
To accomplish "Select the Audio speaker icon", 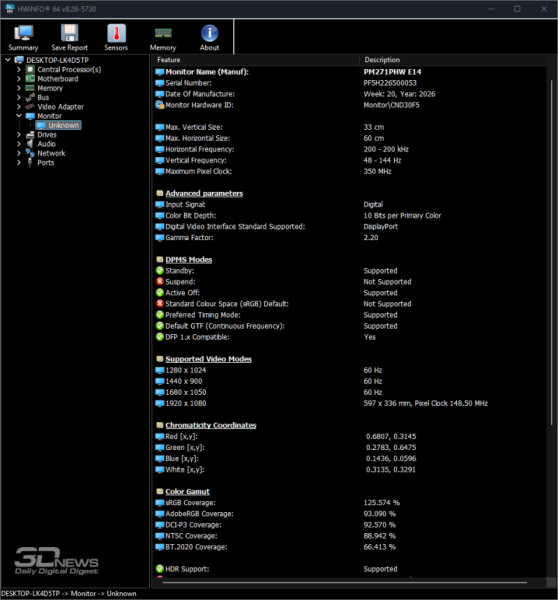I will pyautogui.click(x=30, y=144).
